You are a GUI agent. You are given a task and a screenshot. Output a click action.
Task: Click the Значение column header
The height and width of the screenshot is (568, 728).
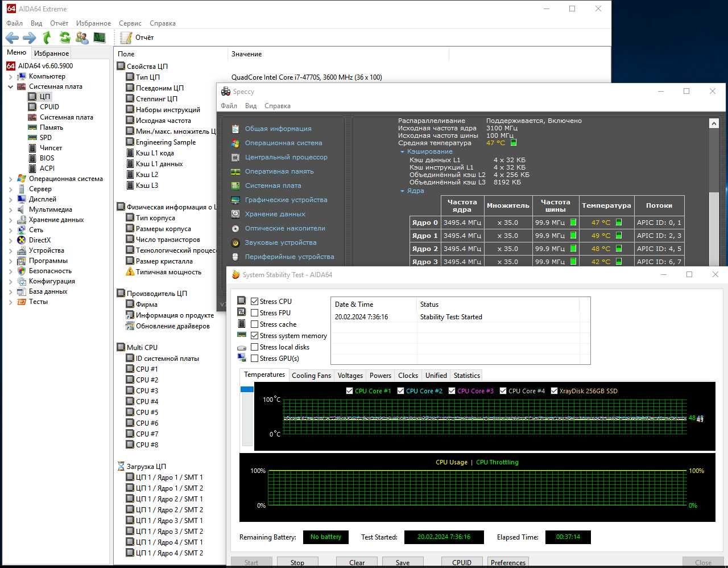coord(338,54)
